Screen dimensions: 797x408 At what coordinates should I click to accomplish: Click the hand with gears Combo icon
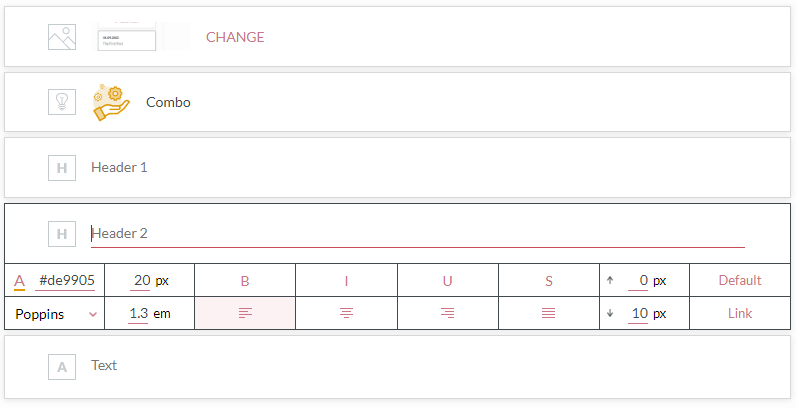click(112, 103)
